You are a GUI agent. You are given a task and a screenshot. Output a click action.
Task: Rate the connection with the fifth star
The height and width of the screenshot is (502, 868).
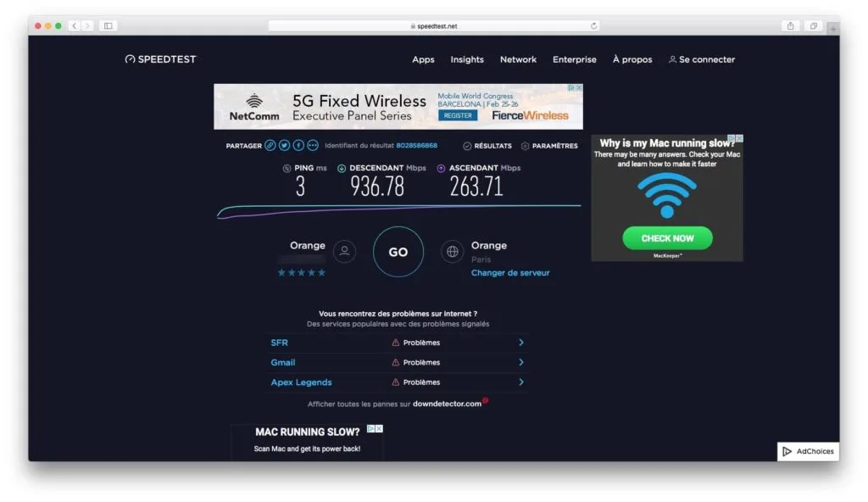click(x=321, y=272)
